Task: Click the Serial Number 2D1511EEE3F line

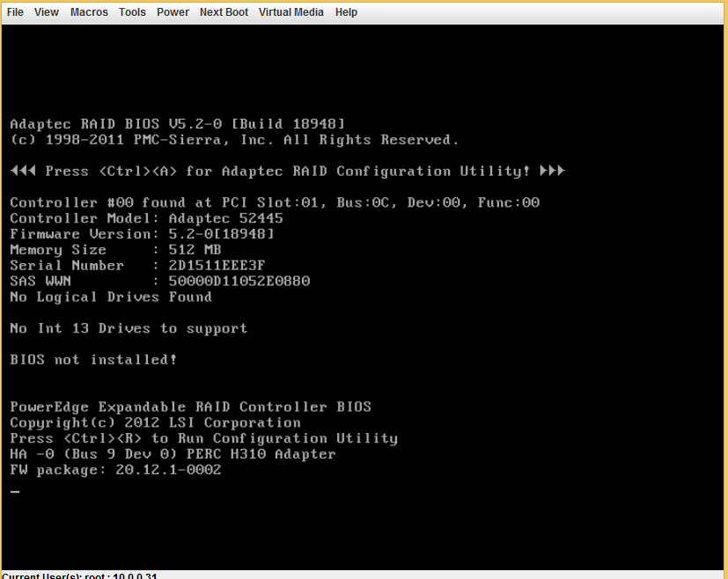Action: (137, 266)
